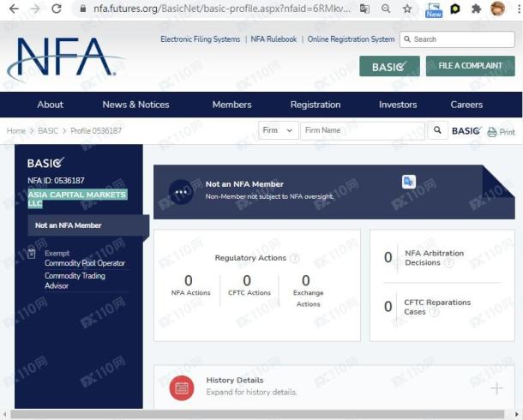Click the browser address bar URL
The width and height of the screenshot is (523, 420).
(x=222, y=9)
